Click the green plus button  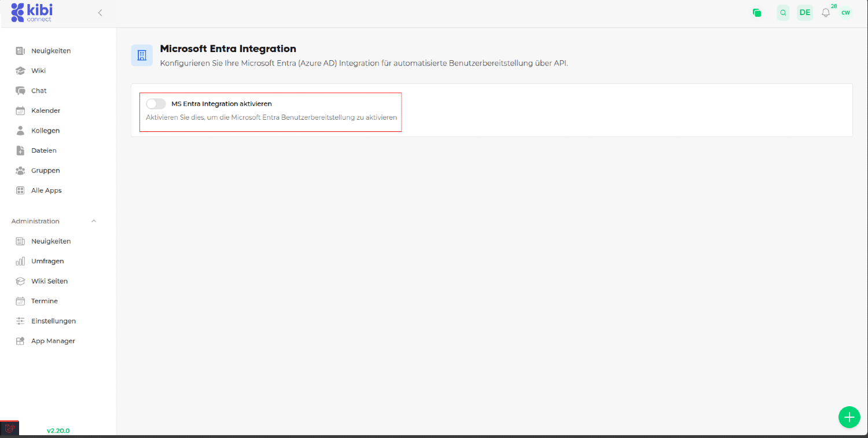(x=849, y=417)
